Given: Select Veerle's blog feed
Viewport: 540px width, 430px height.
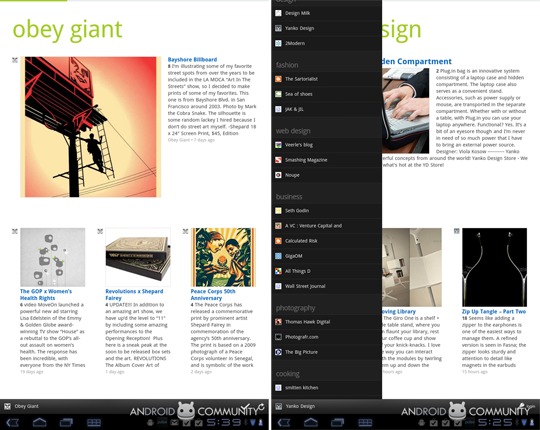Looking at the screenshot, I should tap(326, 145).
